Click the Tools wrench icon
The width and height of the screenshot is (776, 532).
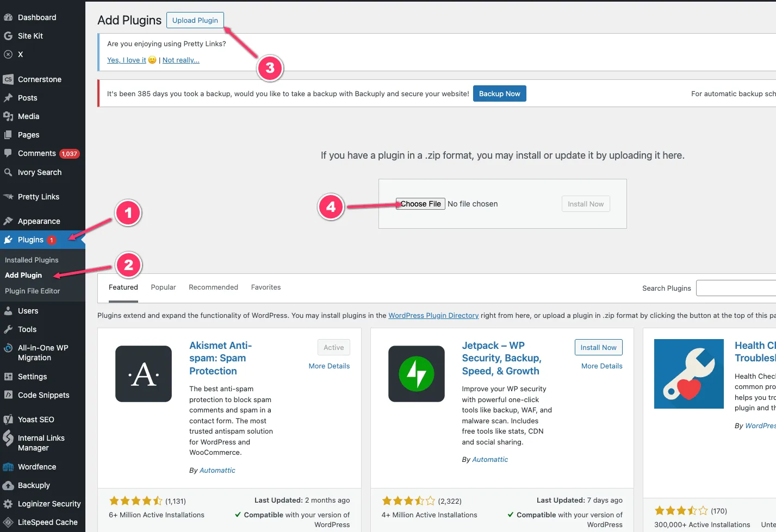[8, 329]
